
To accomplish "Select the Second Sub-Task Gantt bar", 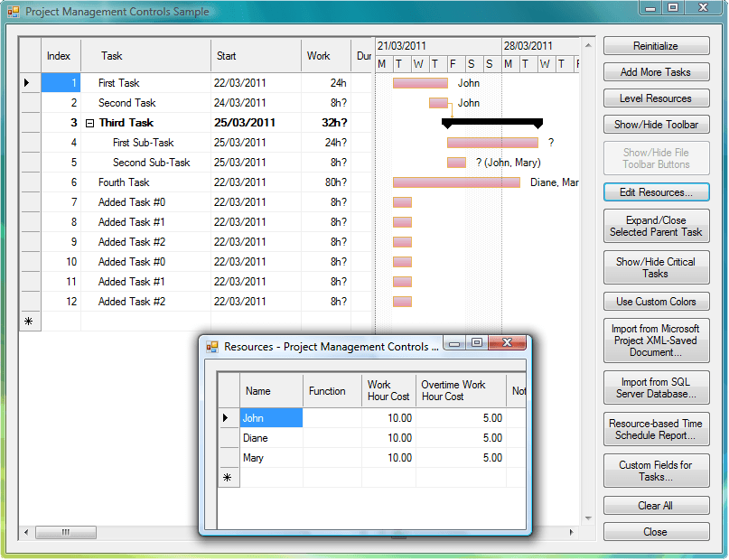I will coord(456,163).
